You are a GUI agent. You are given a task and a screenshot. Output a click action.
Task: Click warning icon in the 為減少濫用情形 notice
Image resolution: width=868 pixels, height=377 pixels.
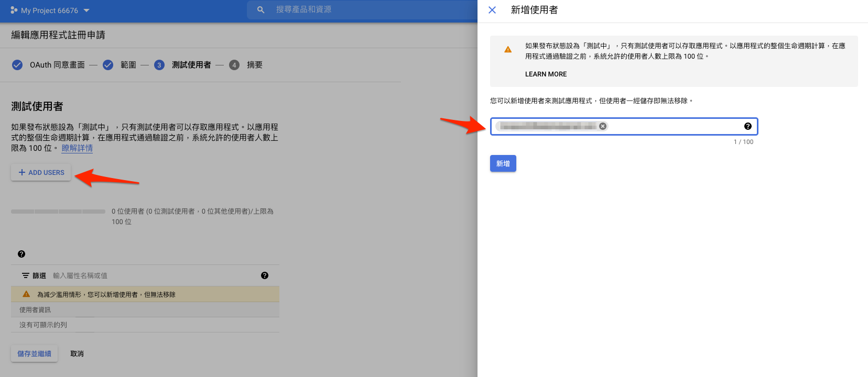pyautogui.click(x=26, y=294)
